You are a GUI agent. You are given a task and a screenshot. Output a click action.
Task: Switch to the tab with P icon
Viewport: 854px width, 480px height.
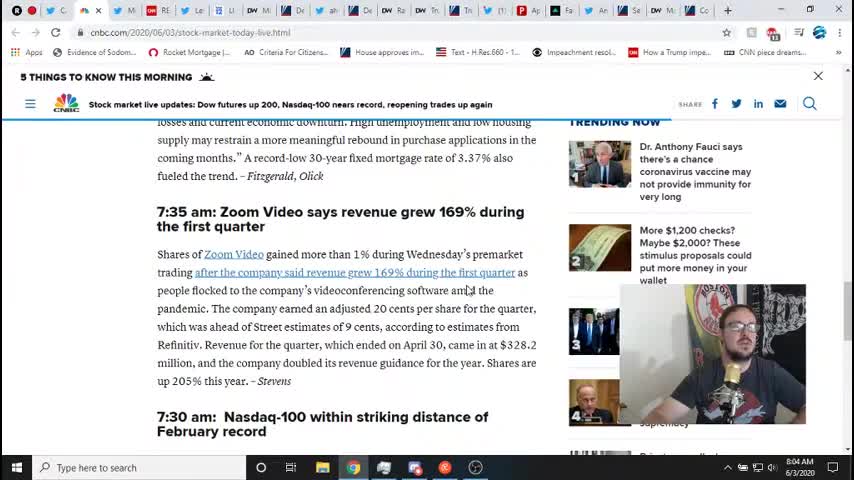(x=529, y=10)
